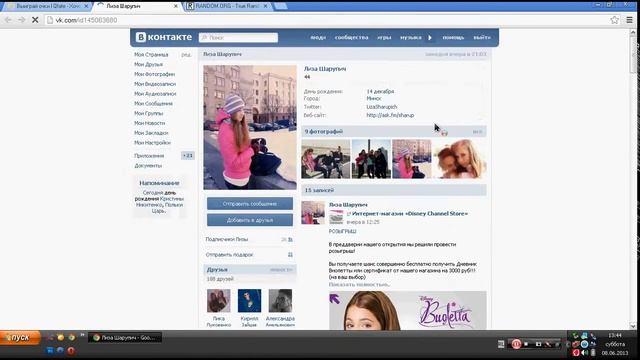
Task: Click the large profile photo of Лиза
Action: tap(250, 127)
